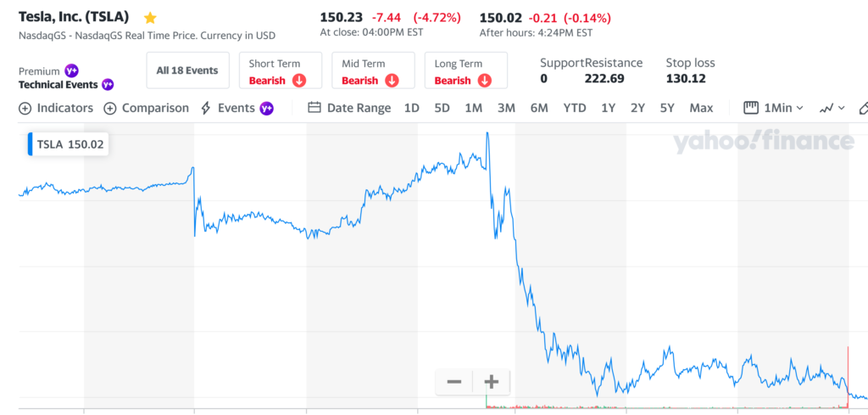Select the 1D range tab
Screen dimensions: 868x415
pos(411,108)
